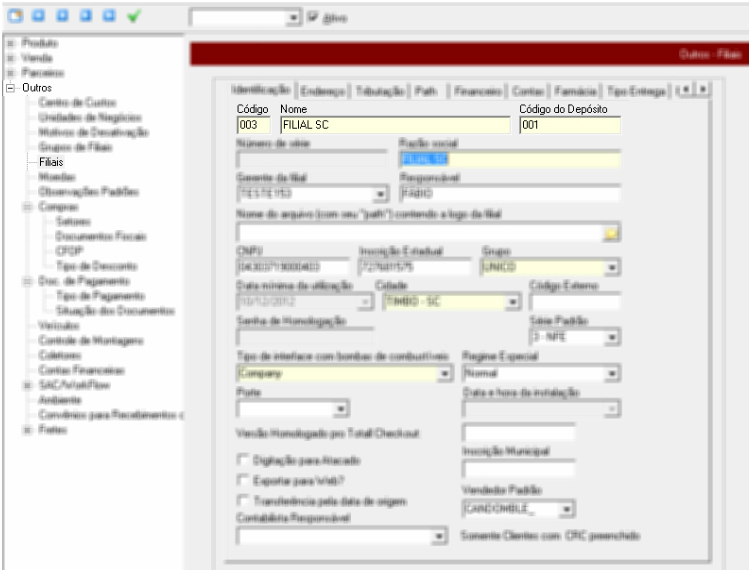Select Contas Financeiras tree item

click(x=81, y=370)
